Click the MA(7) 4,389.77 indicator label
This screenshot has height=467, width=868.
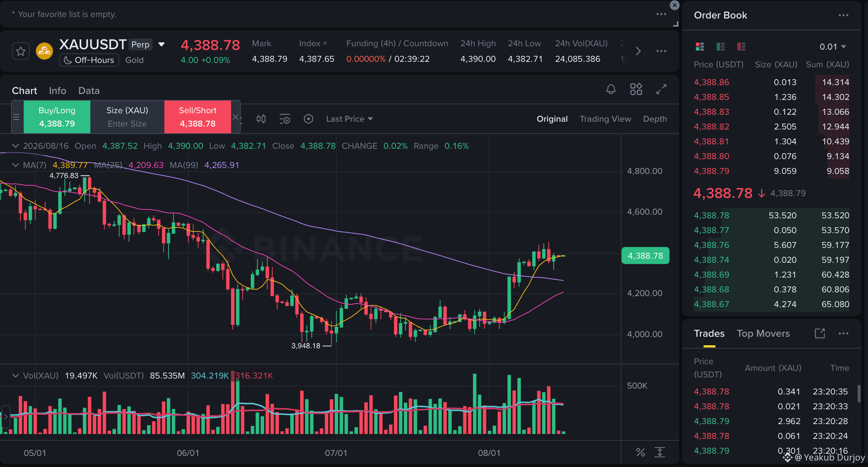click(55, 165)
